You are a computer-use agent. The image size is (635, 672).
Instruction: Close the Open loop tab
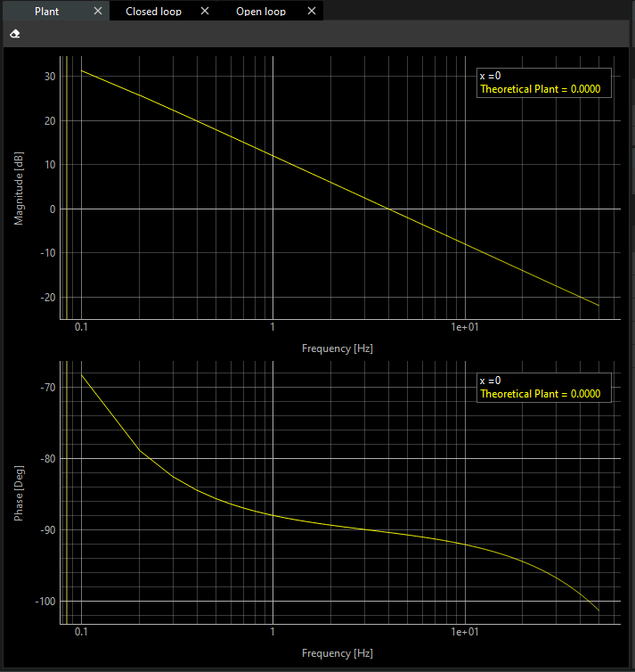[x=311, y=12]
